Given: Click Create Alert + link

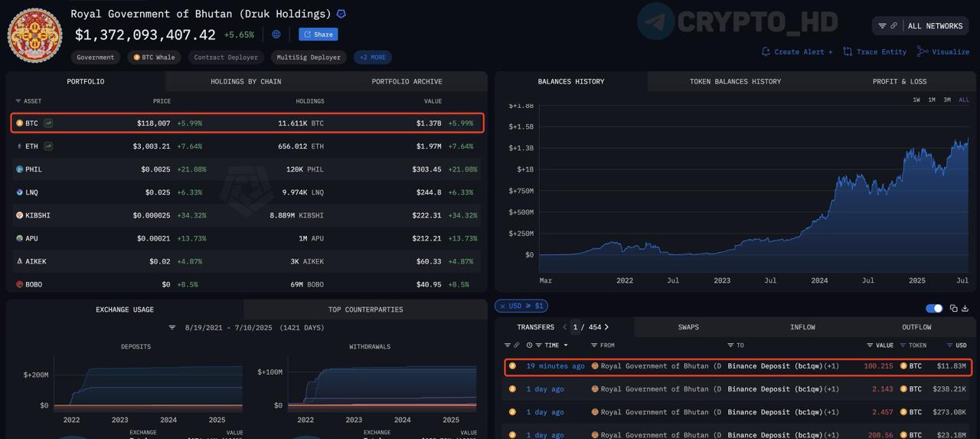Looking at the screenshot, I should click(797, 52).
